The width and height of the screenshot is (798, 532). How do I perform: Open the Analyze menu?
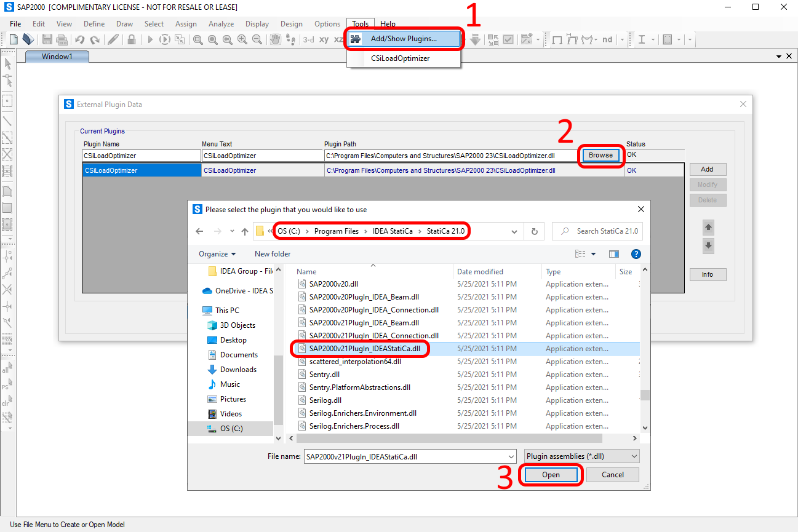[x=221, y=24]
